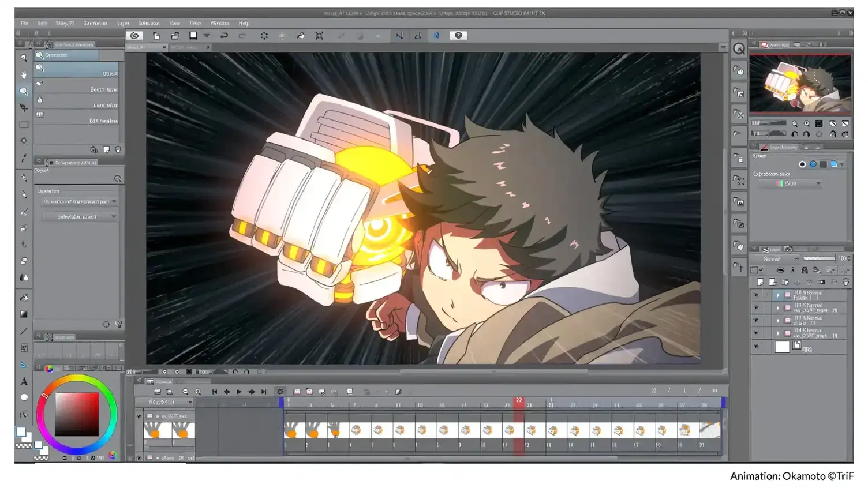The image size is (868, 488).
Task: Jump to the first frame in timeline
Action: pyautogui.click(x=214, y=392)
